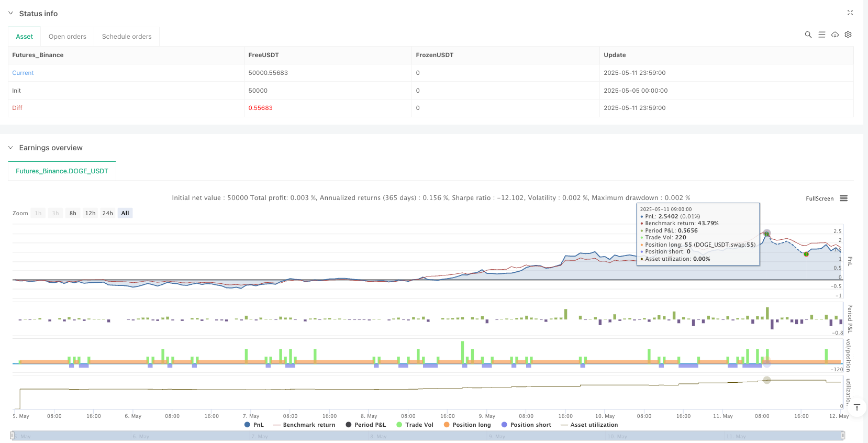
Task: Hide the Benchmark return legend series
Action: 304,425
